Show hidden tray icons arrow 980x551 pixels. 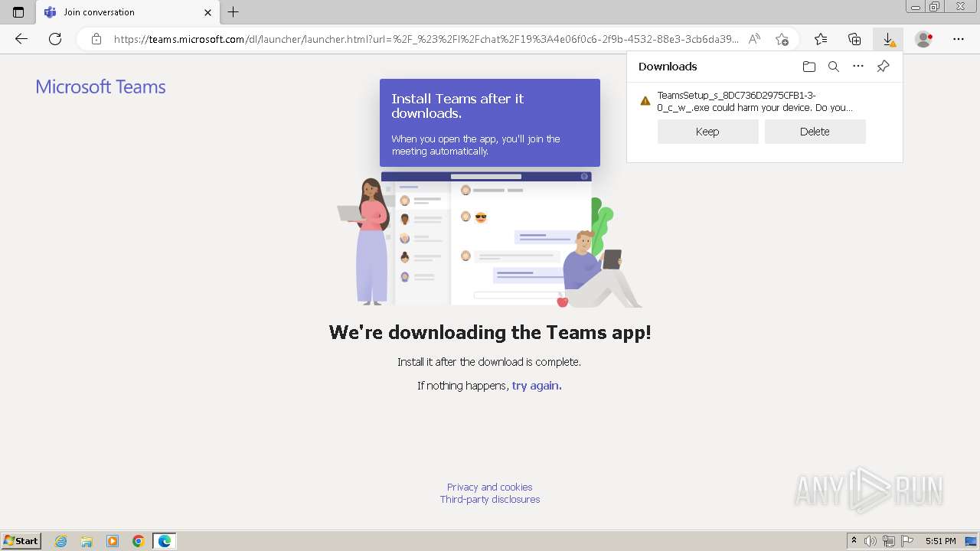click(x=854, y=541)
